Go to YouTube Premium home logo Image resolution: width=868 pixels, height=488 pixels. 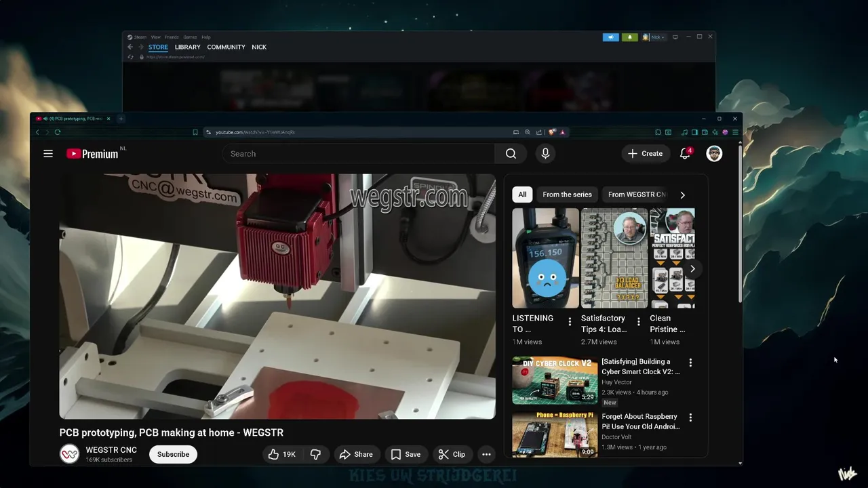coord(92,154)
